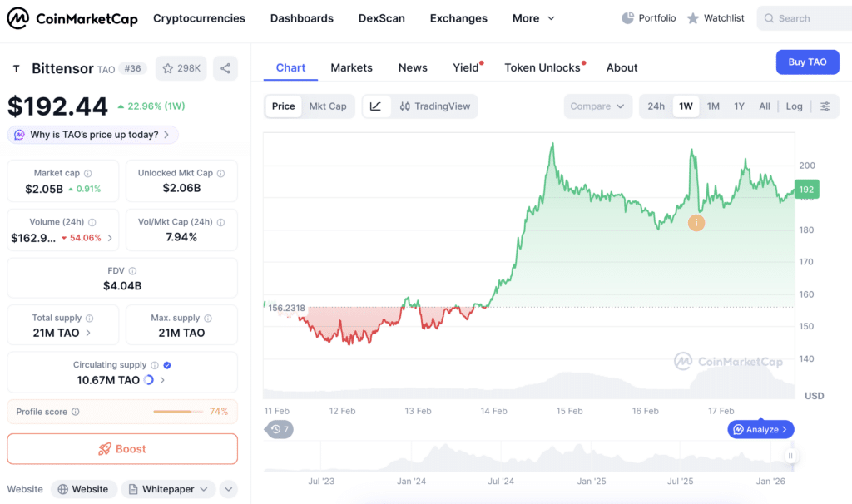Open the Watchlist star icon
This screenshot has height=504, width=852.
(x=693, y=18)
